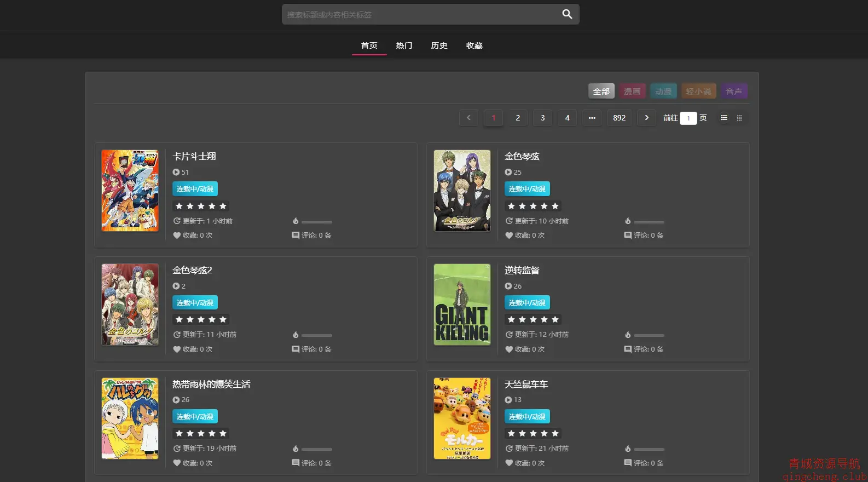The width and height of the screenshot is (868, 482).
Task: Filter by 漫画 category
Action: pyautogui.click(x=632, y=91)
